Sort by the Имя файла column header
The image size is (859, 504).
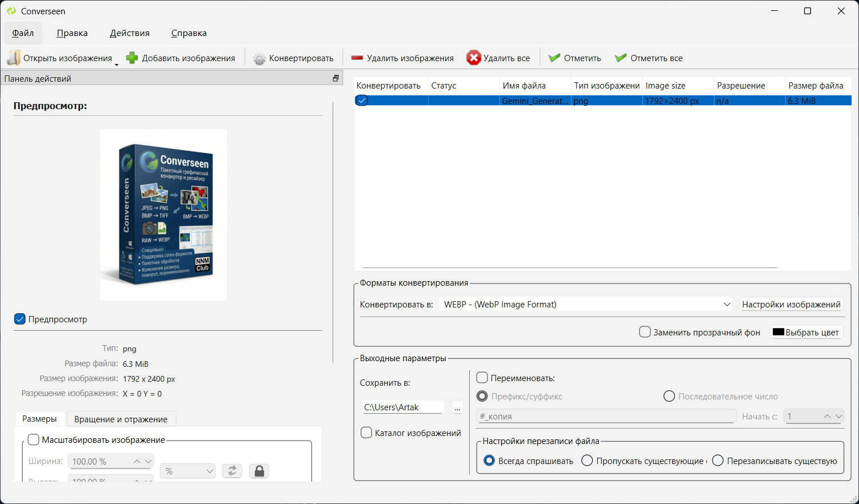[535, 86]
